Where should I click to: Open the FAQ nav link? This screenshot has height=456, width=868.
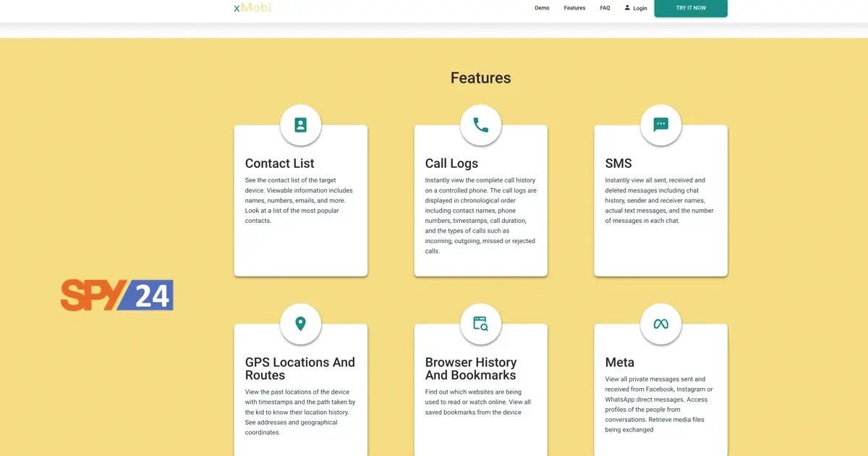click(x=605, y=8)
